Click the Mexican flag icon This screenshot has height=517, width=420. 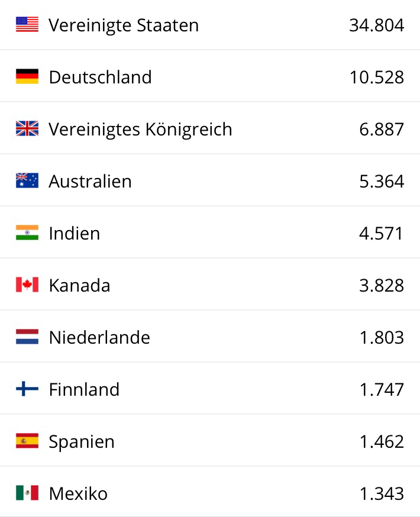(27, 493)
